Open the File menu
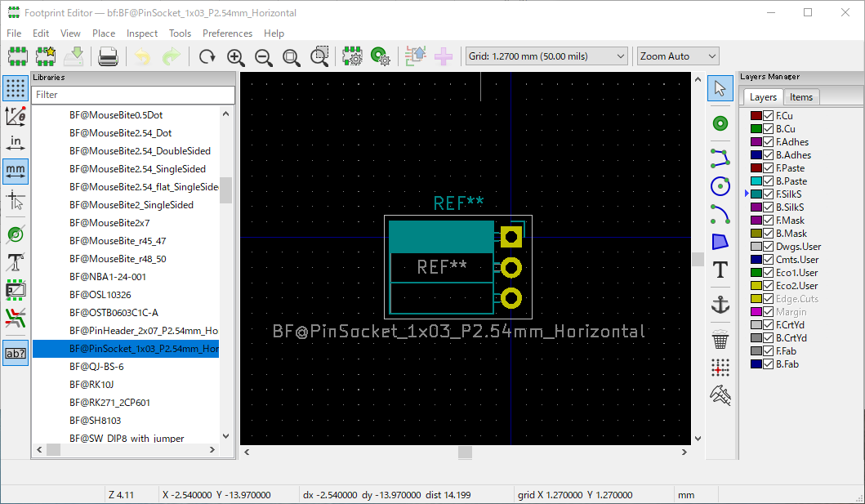The image size is (865, 504). click(x=14, y=33)
